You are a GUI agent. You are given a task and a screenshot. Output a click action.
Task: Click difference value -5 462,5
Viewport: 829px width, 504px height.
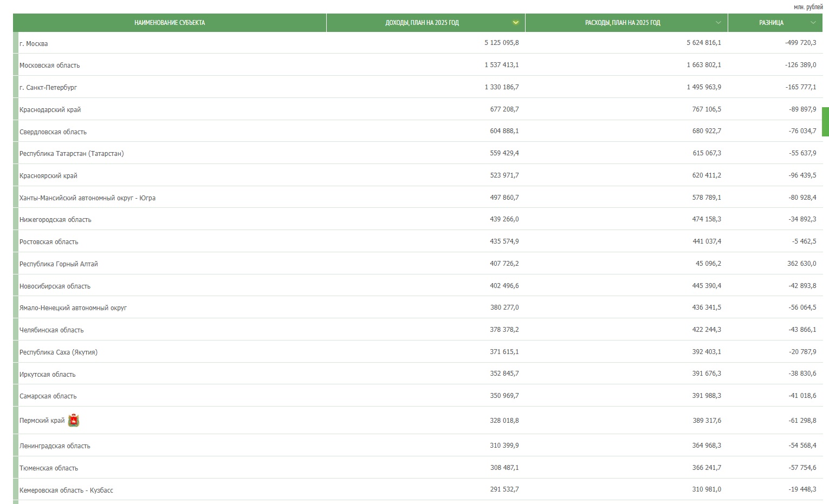coord(804,241)
